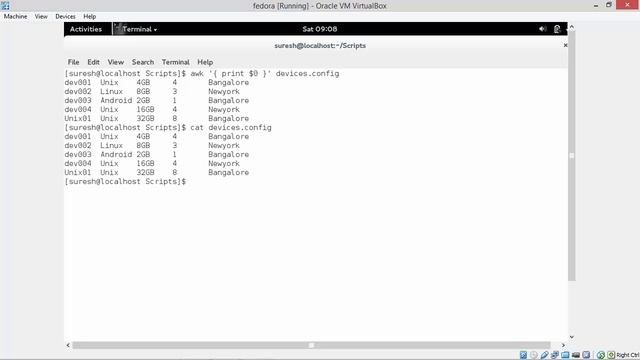Close the terminal window with its x button
Image resolution: width=640 pixels, height=360 pixels.
click(565, 45)
